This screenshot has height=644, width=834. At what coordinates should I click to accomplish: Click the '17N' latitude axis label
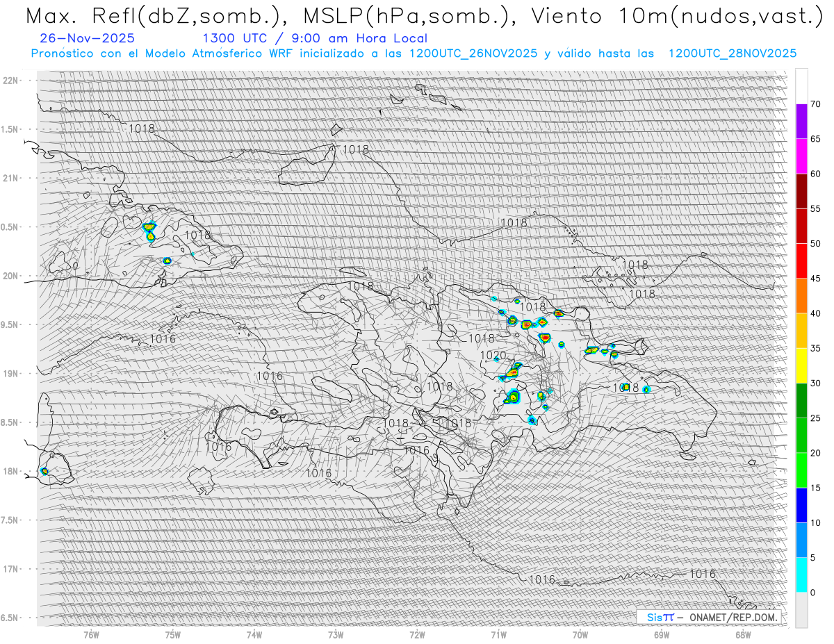(10, 569)
